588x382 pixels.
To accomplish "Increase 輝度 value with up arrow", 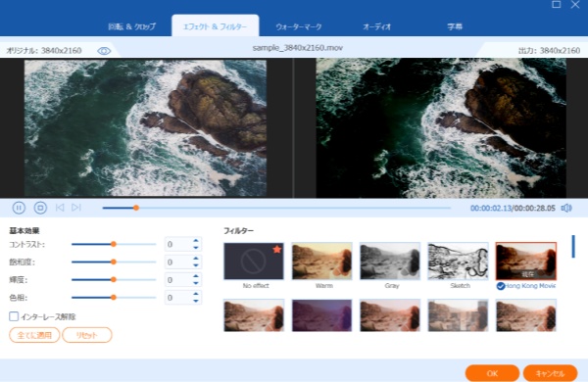I will tap(196, 276).
